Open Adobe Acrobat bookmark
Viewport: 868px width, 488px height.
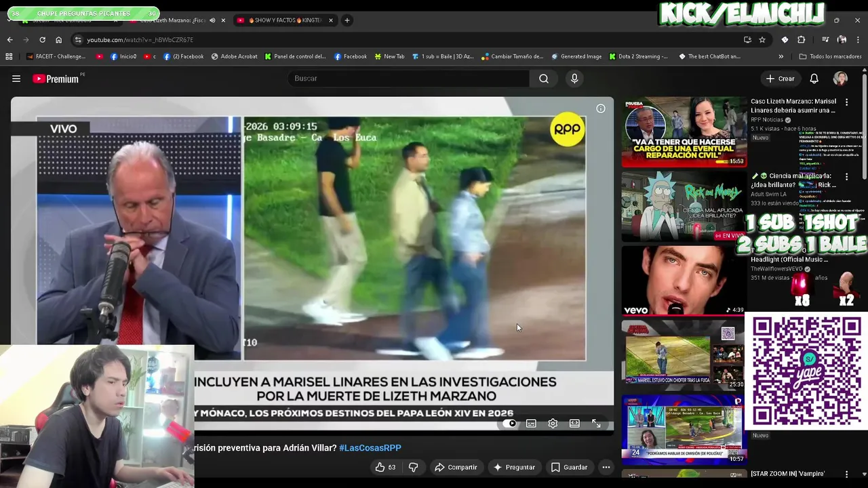[235, 56]
